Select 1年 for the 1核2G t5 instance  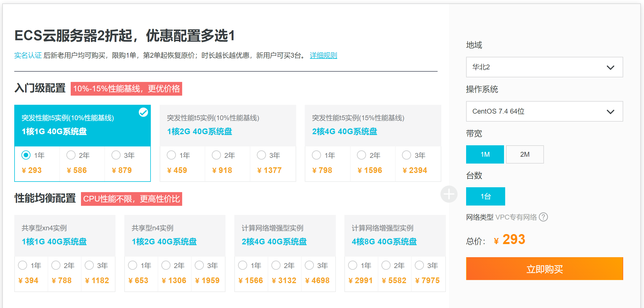[171, 155]
